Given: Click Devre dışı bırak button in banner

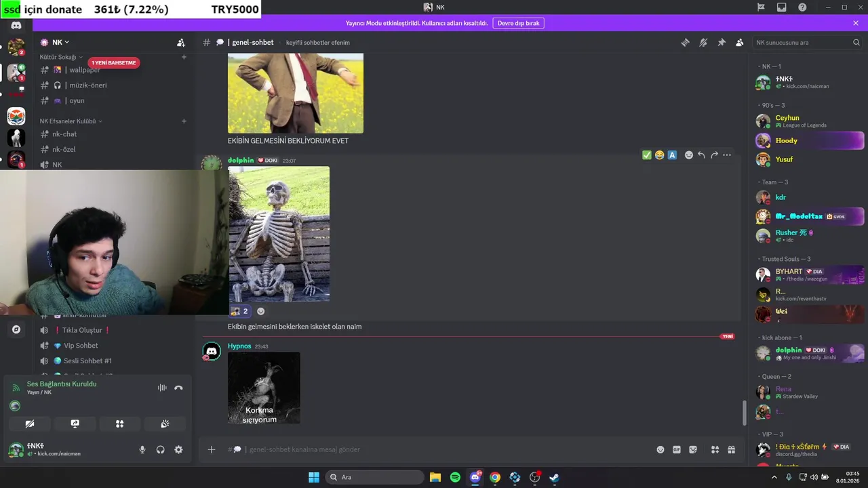Looking at the screenshot, I should (x=519, y=23).
